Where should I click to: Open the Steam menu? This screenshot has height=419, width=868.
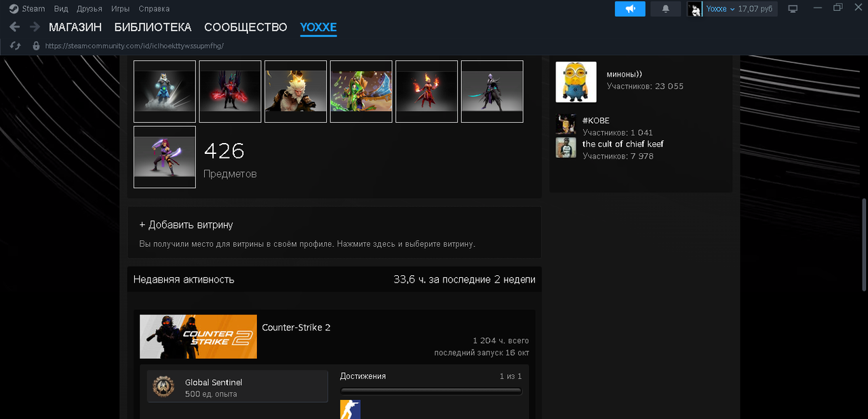(34, 9)
